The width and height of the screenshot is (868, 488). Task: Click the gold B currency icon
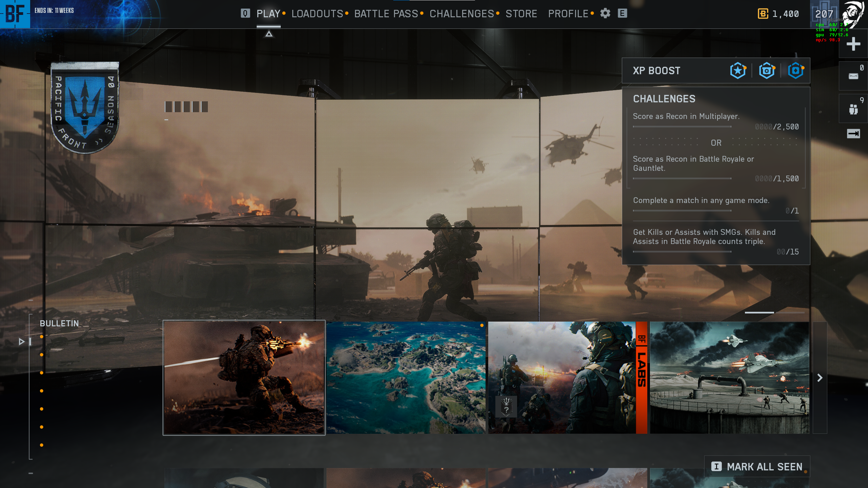click(x=763, y=14)
